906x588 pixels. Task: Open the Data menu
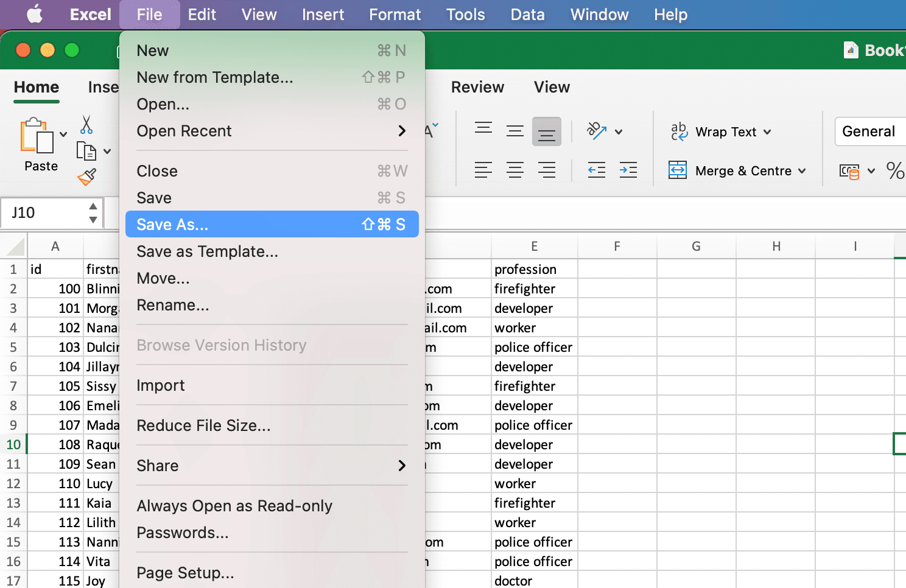click(x=527, y=14)
